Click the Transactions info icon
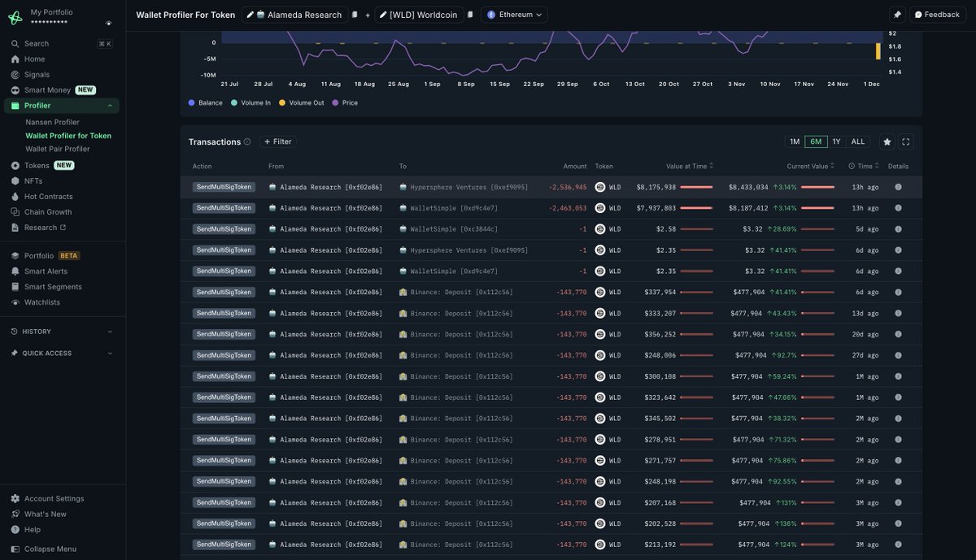The image size is (976, 560). point(247,141)
